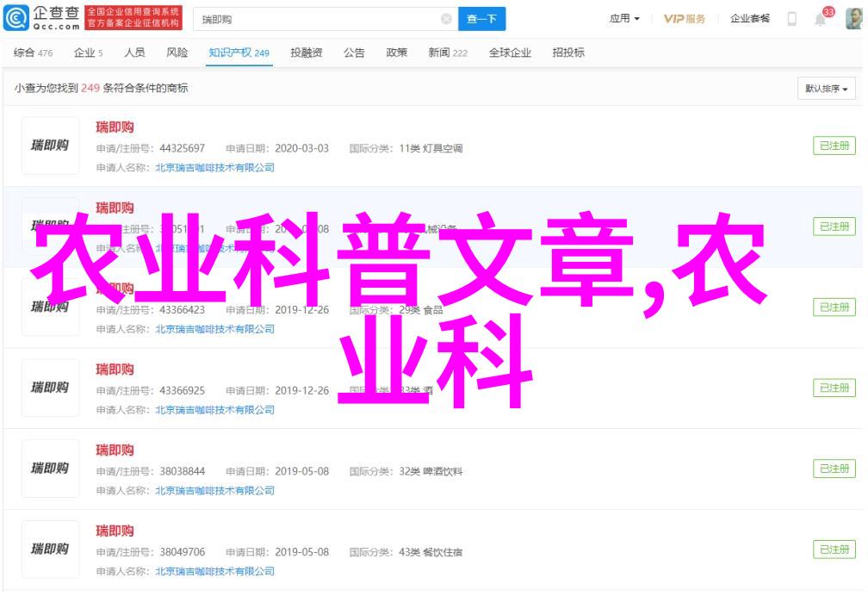Image resolution: width=868 pixels, height=596 pixels.
Task: Open the 全球企业 tab
Action: pyautogui.click(x=510, y=53)
